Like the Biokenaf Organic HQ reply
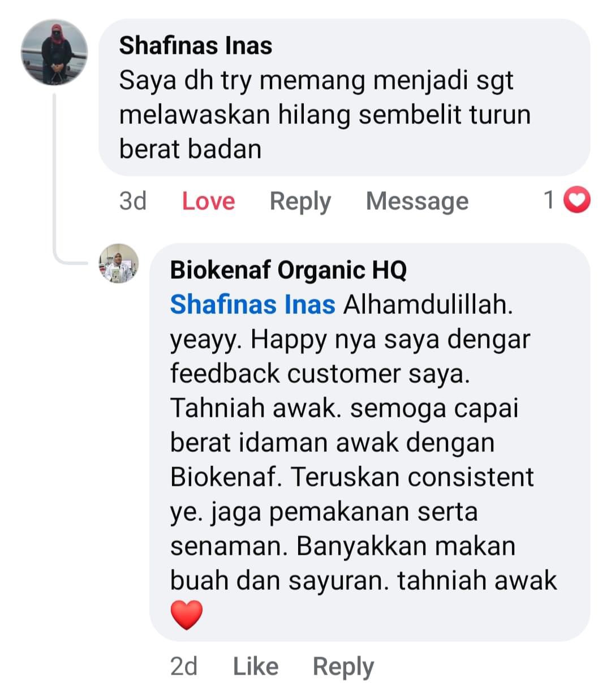 pyautogui.click(x=256, y=666)
